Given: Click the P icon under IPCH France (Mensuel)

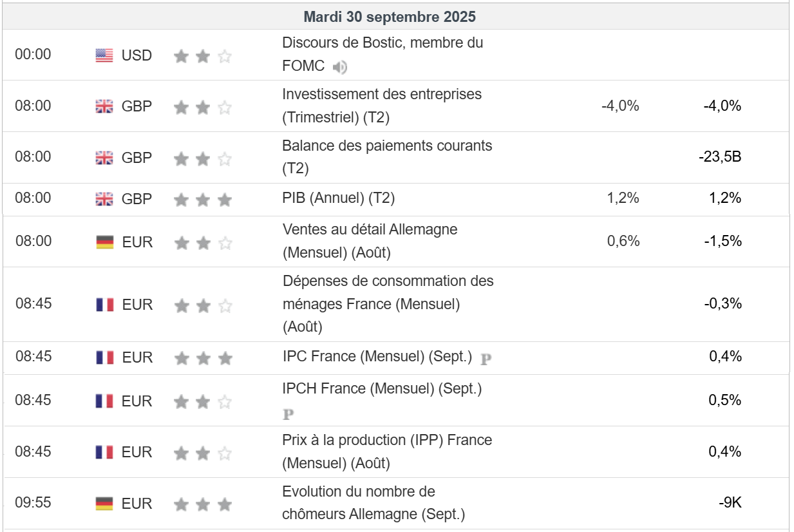Looking at the screenshot, I should coord(288,414).
